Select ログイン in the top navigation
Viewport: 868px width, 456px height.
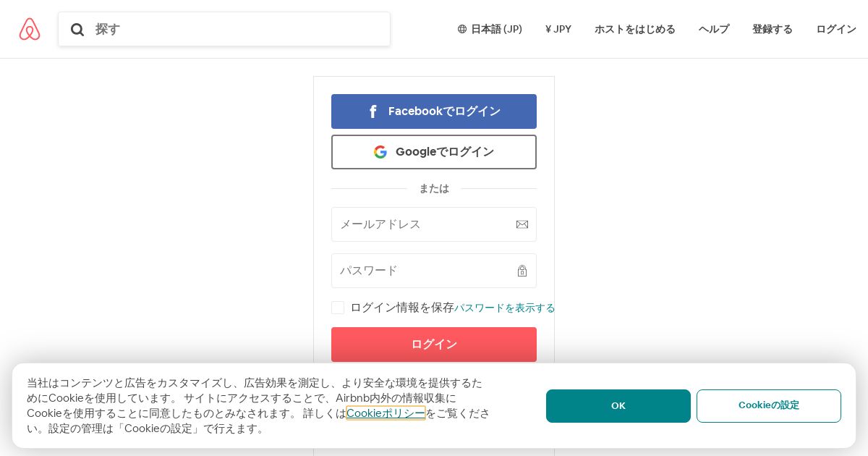point(836,29)
